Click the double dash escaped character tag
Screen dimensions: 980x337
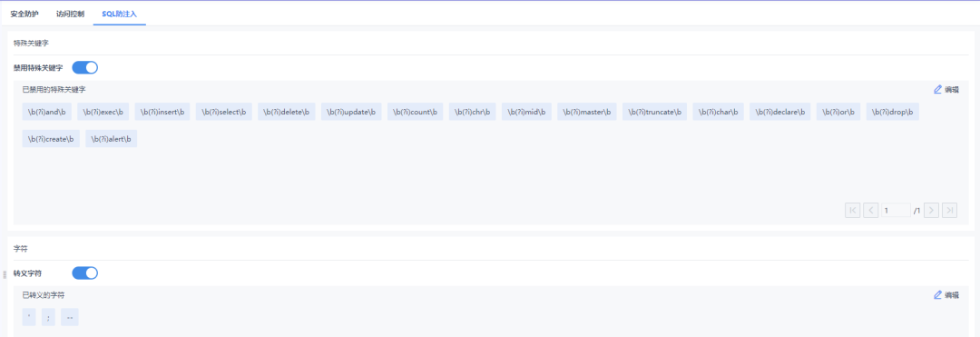69,317
